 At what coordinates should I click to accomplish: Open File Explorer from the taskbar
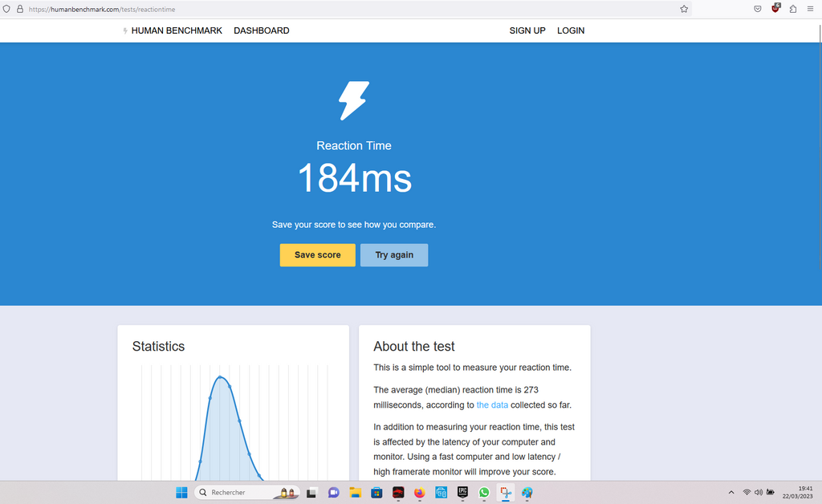[355, 492]
